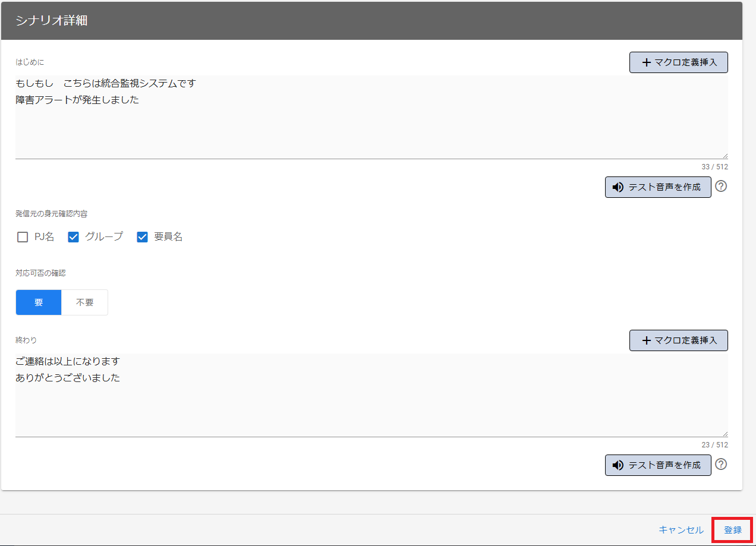Click resize handle of 終わり text area
756x546 pixels.
725,434
